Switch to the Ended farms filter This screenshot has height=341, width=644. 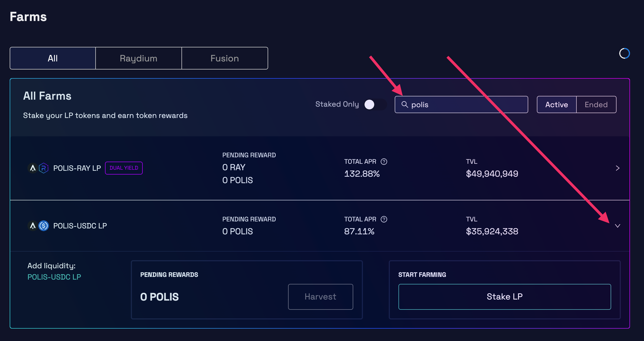596,105
